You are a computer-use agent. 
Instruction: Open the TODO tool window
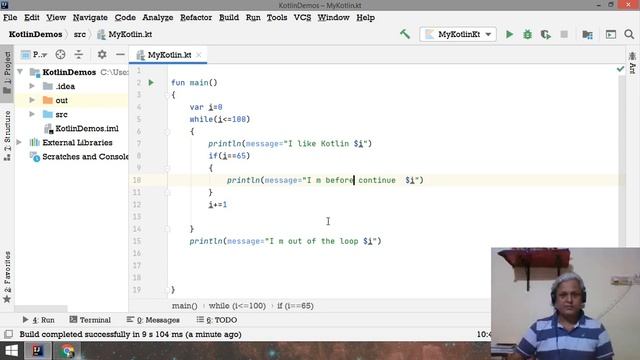coord(216,320)
